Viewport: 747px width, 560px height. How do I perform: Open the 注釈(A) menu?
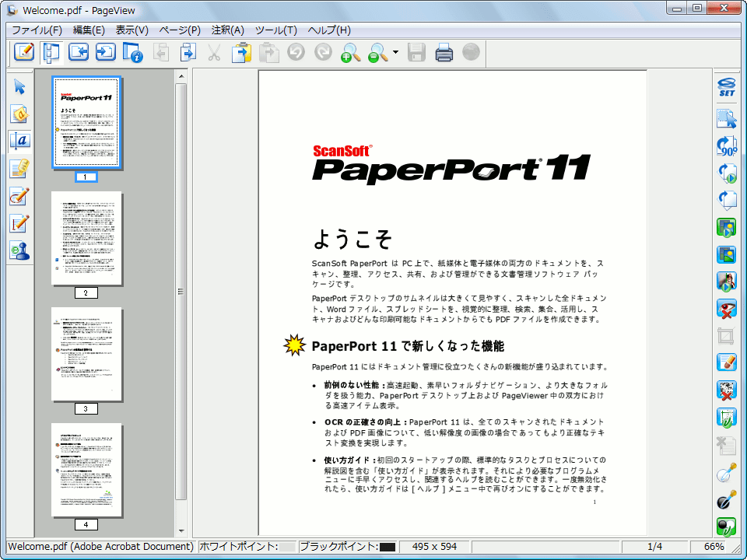[227, 30]
